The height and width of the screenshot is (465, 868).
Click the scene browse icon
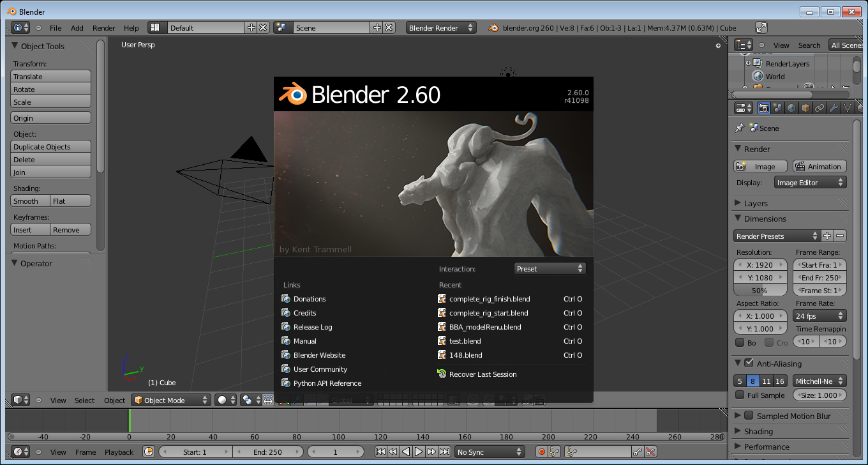(283, 27)
